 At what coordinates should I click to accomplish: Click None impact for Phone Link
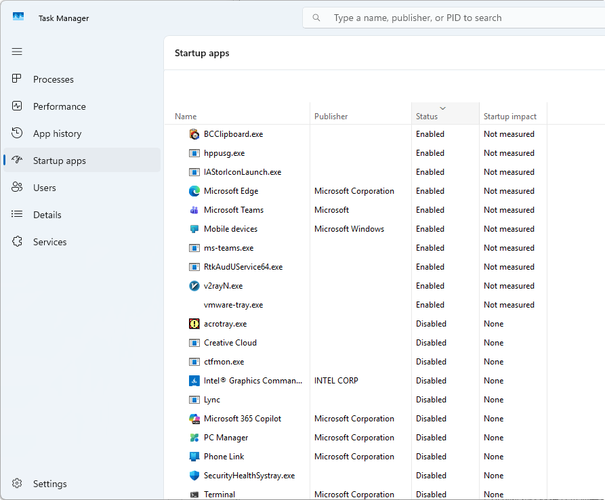pyautogui.click(x=493, y=456)
